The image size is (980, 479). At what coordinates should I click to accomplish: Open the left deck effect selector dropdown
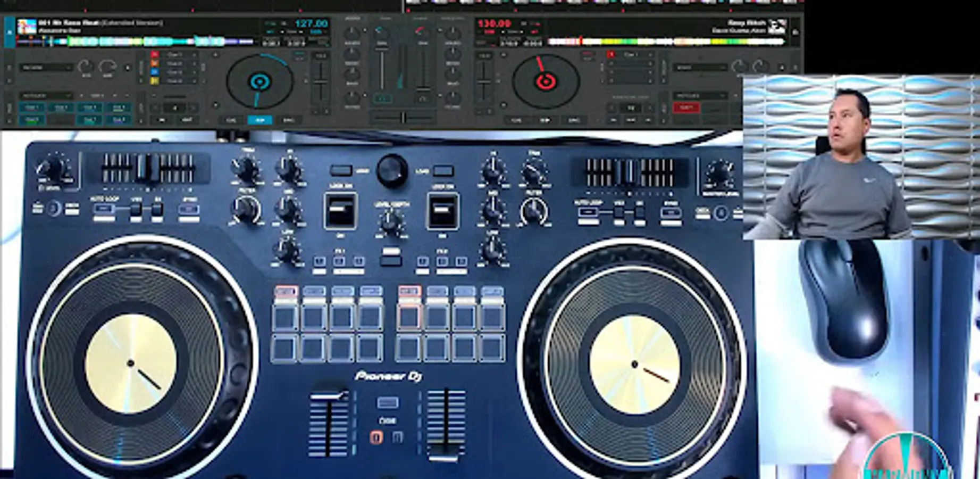46,68
